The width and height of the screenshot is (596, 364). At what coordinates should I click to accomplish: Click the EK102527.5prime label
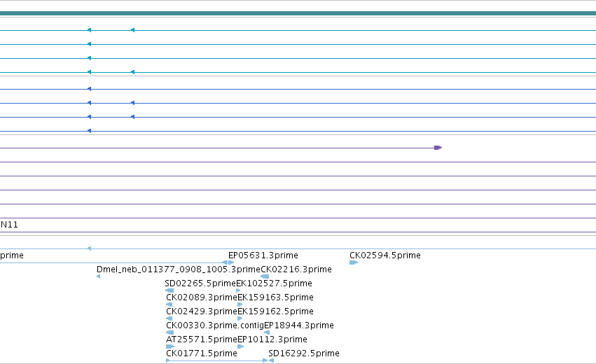(274, 283)
